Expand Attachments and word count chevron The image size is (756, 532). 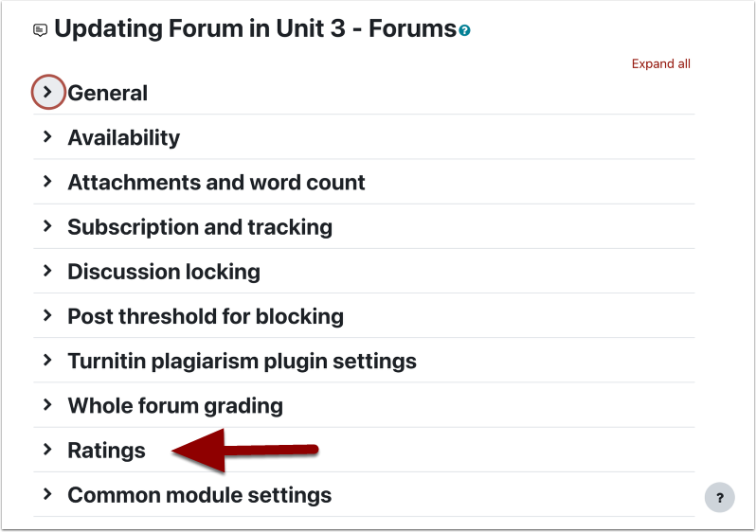coord(47,182)
